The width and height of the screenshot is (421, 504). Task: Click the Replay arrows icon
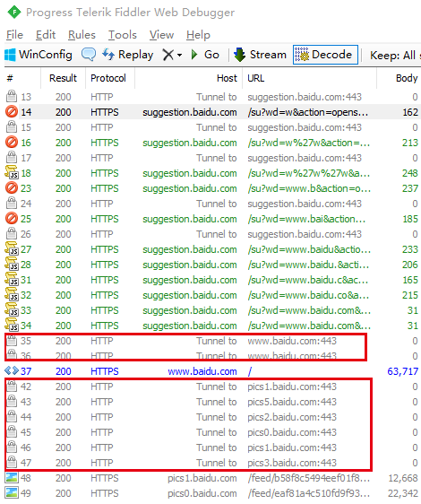108,55
